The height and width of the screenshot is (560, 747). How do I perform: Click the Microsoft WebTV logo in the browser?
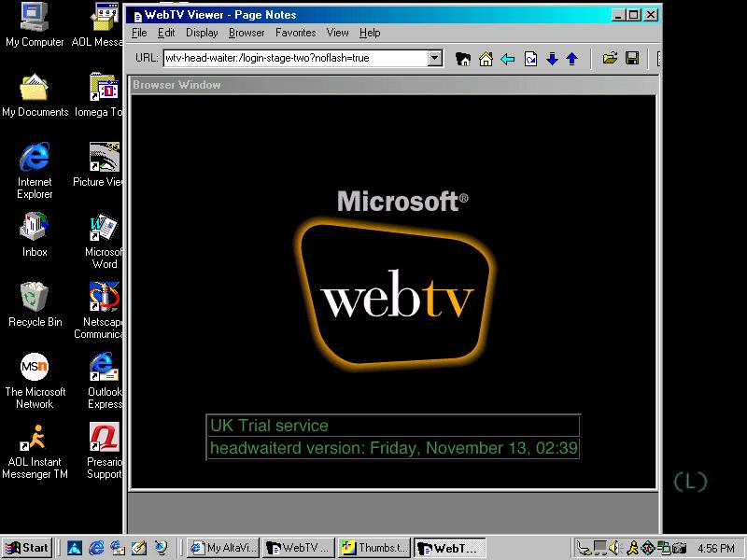(x=396, y=281)
